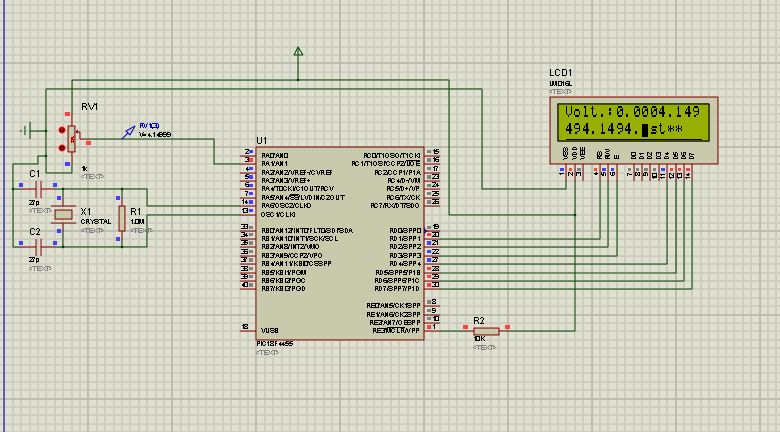This screenshot has width=780, height=432.
Task: Select capacitor C1 symbol
Action: click(x=38, y=189)
